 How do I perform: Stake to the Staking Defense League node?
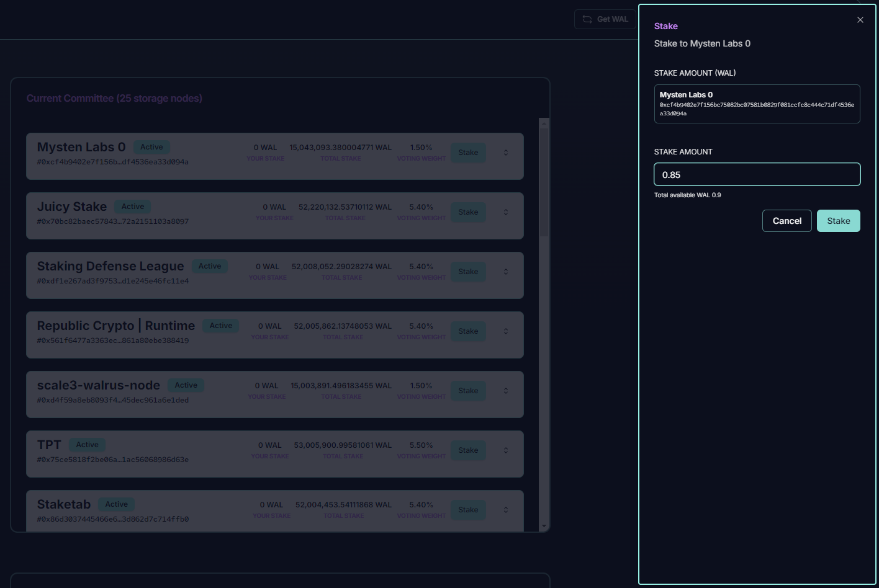pyautogui.click(x=468, y=272)
